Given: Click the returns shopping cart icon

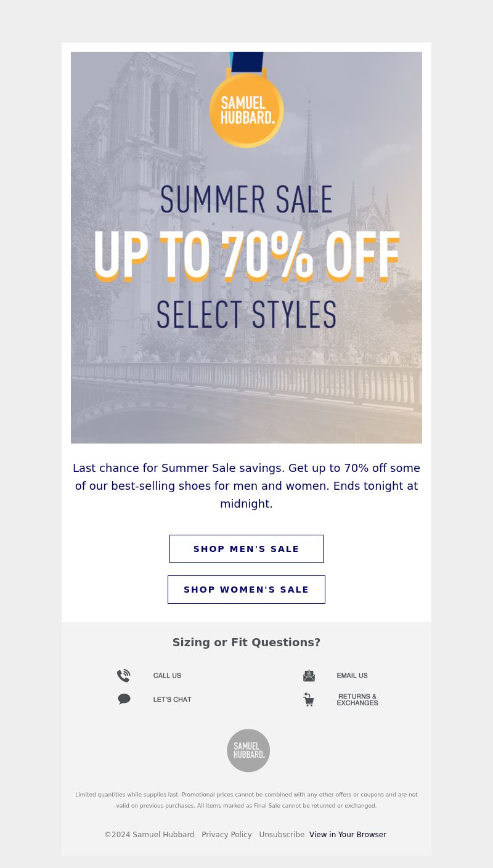Looking at the screenshot, I should point(309,699).
